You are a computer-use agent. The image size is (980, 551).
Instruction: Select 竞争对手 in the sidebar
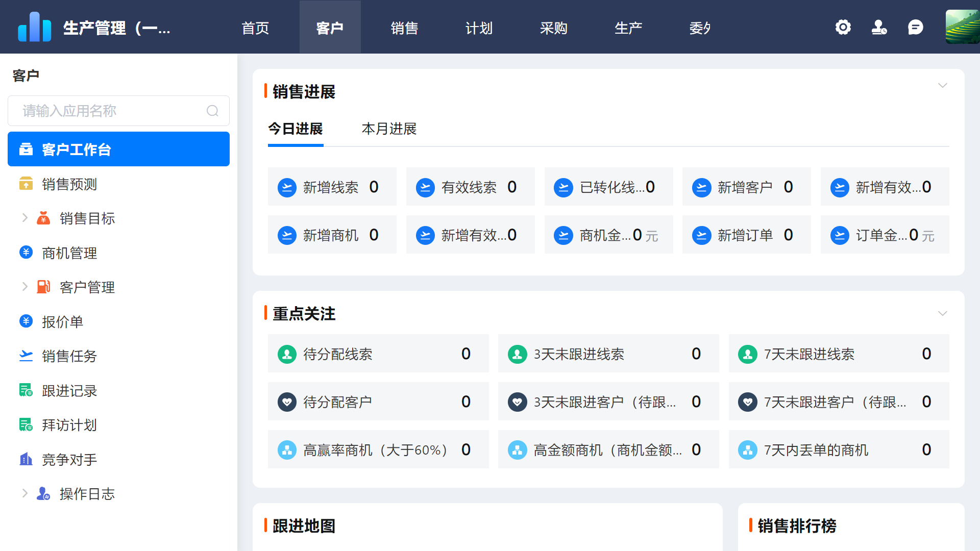(69, 459)
